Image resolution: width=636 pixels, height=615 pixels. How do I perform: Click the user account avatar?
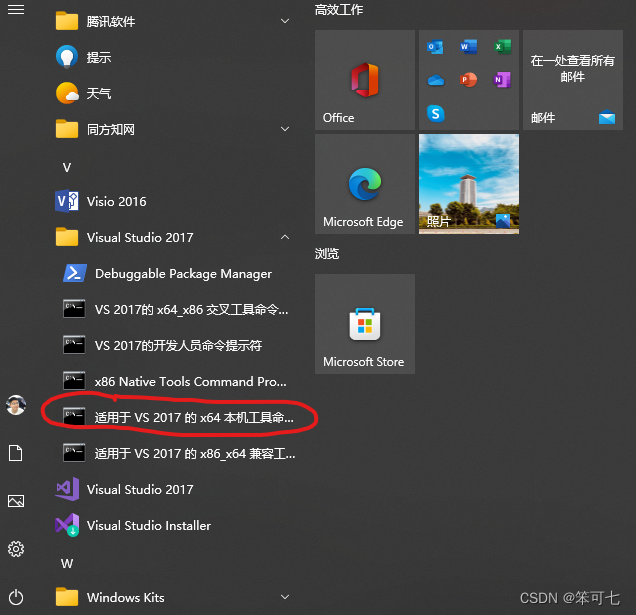coord(16,405)
